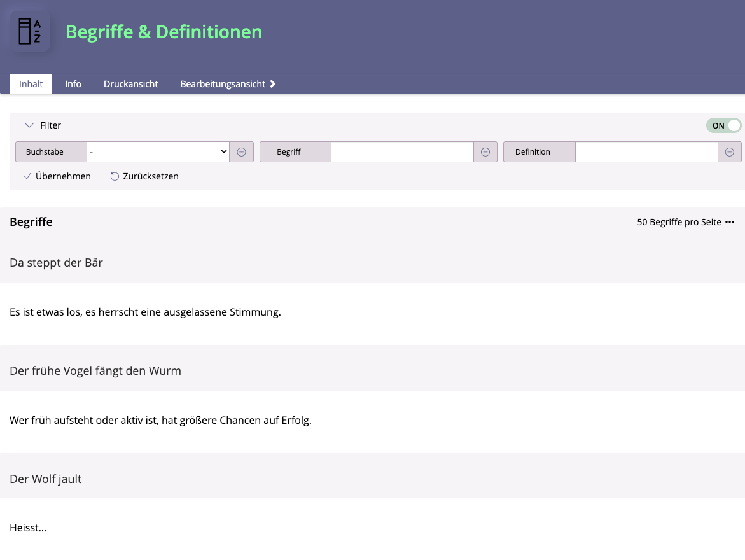Focus the Begriff text field
The image size is (745, 560).
pos(402,152)
